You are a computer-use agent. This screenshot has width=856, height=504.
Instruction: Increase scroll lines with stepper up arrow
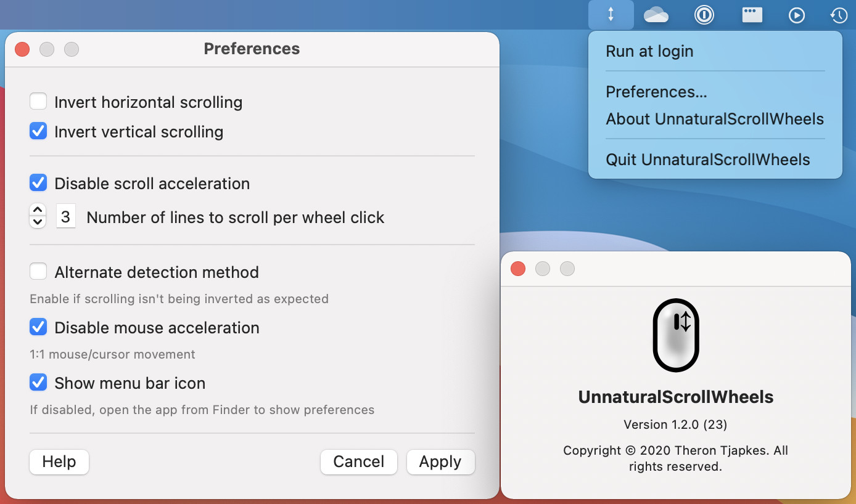38,211
